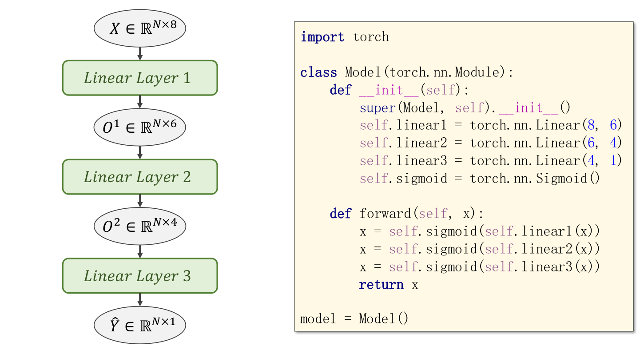Click the Linear Layer 1 box

coord(140,78)
